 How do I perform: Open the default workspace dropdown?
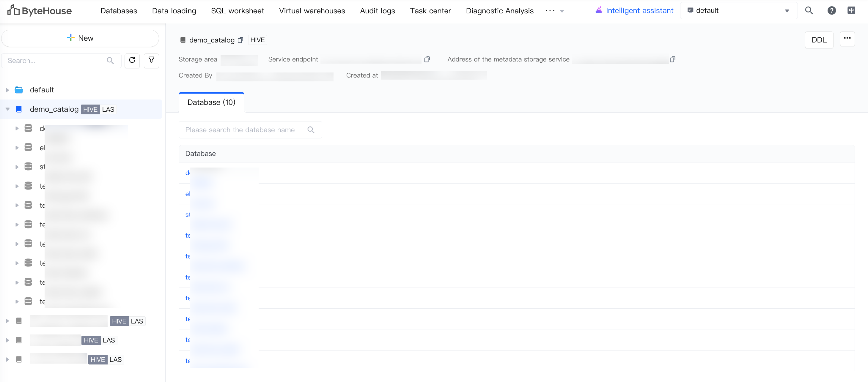tap(738, 10)
